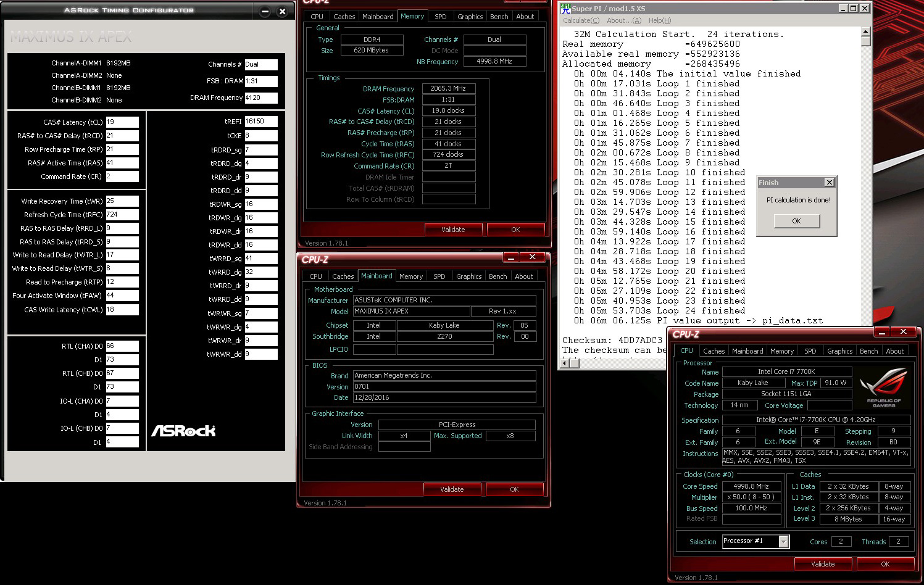This screenshot has width=924, height=585.
Task: Click the DRAM Frequency 4120 field
Action: pyautogui.click(x=261, y=97)
